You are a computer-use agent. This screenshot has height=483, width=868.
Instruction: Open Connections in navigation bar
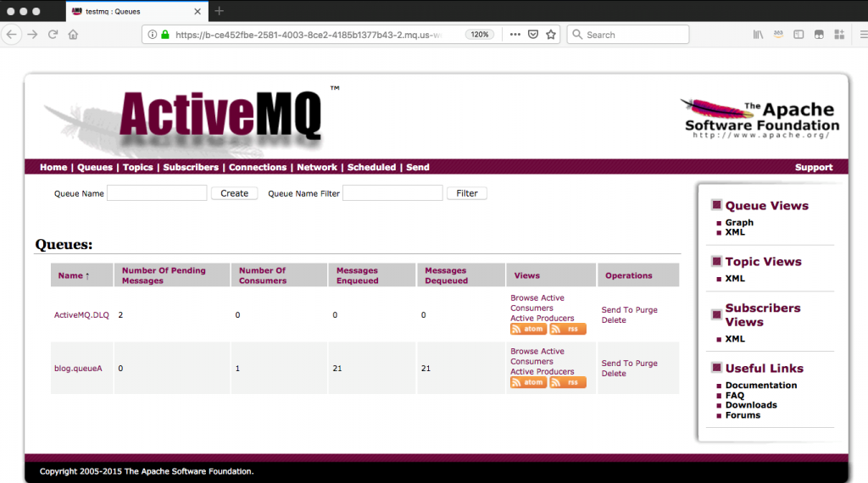258,167
